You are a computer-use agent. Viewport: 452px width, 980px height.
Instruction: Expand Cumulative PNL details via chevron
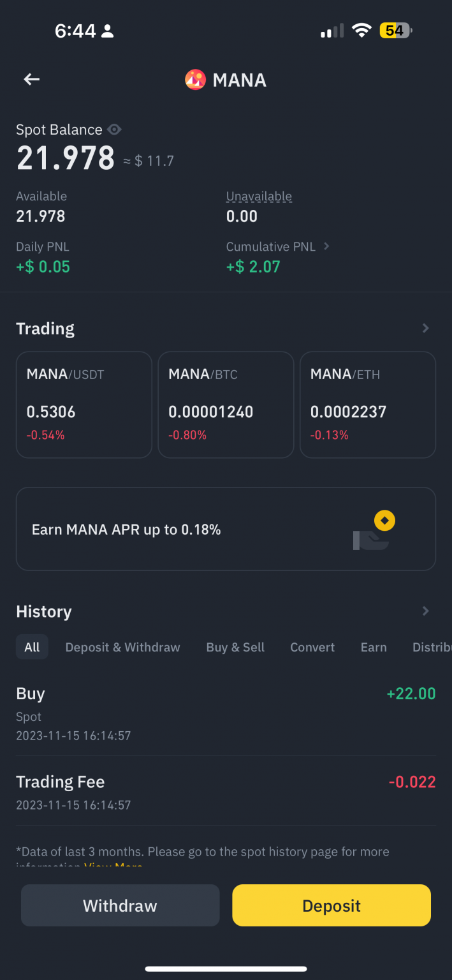325,246
